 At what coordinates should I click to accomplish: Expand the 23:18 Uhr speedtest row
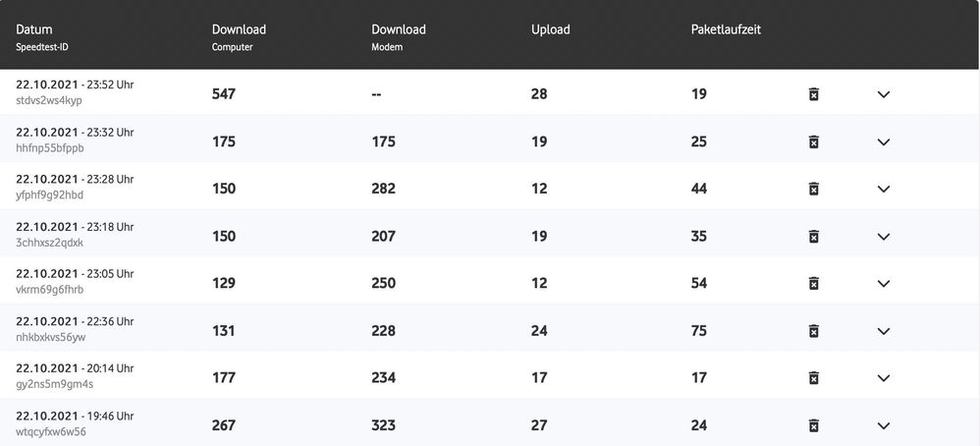pyautogui.click(x=883, y=236)
